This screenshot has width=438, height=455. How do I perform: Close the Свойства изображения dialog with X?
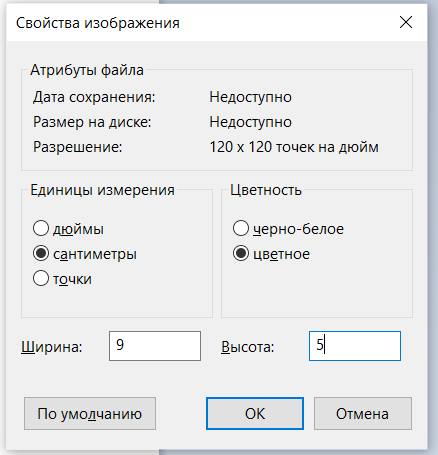[x=406, y=22]
